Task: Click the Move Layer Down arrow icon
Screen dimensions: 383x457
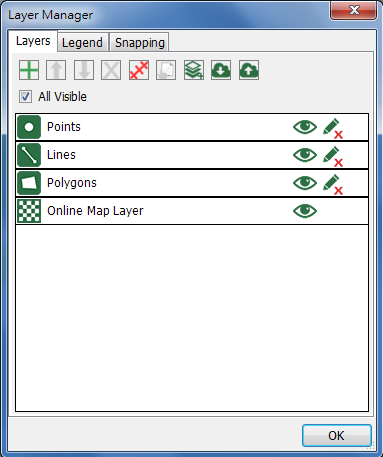Action: [x=84, y=70]
